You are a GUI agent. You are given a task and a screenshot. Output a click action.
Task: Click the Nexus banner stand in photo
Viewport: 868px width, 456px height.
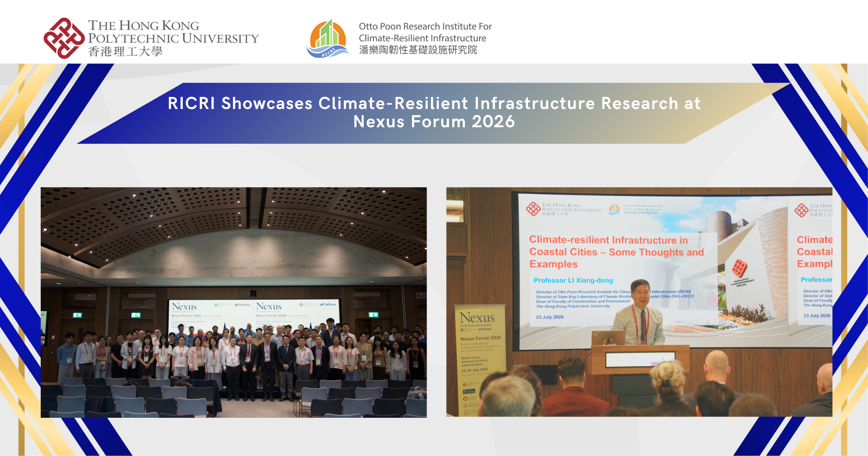(480, 360)
